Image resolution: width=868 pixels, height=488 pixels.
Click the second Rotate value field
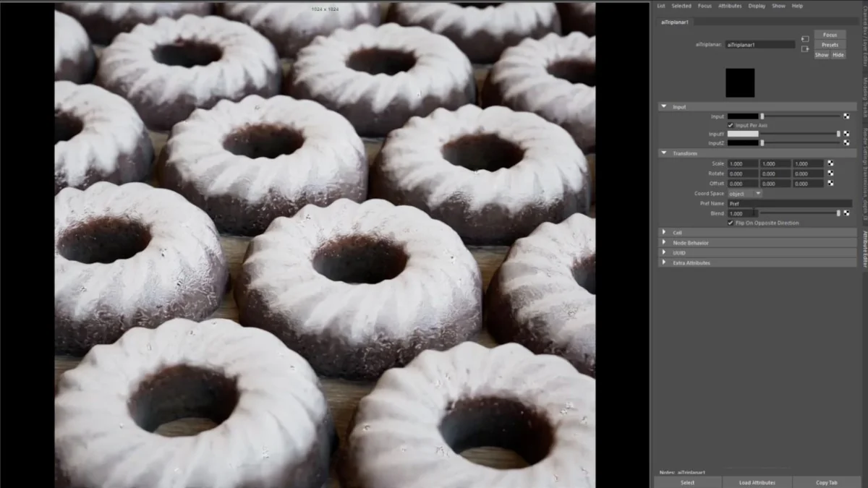coord(775,174)
